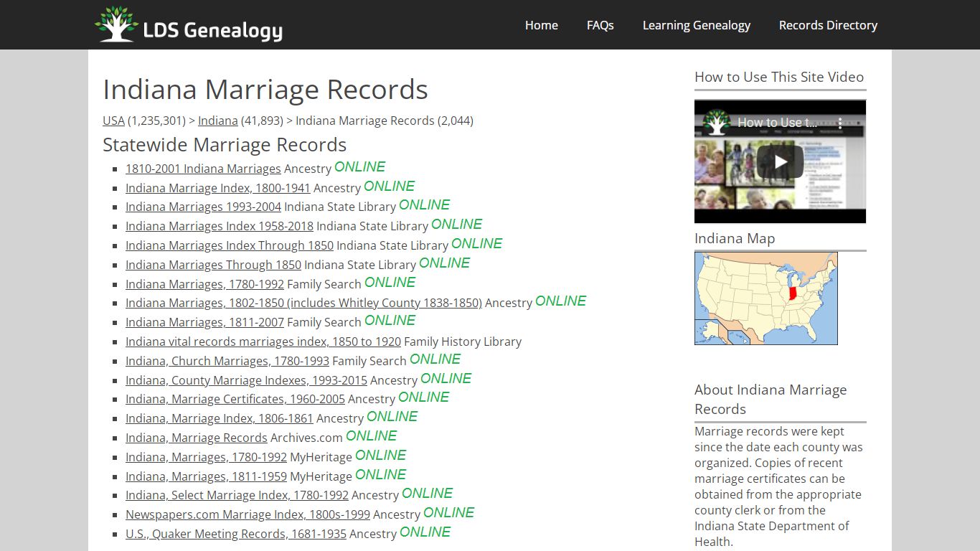Click the LDS Genealogy site title text
The width and height of the screenshot is (980, 551).
pyautogui.click(x=212, y=30)
